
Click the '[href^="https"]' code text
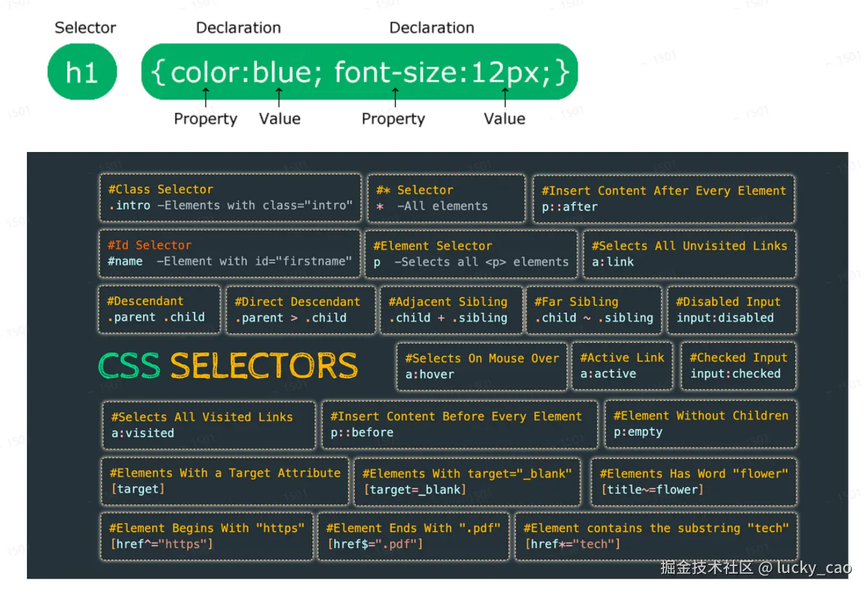coord(161,544)
